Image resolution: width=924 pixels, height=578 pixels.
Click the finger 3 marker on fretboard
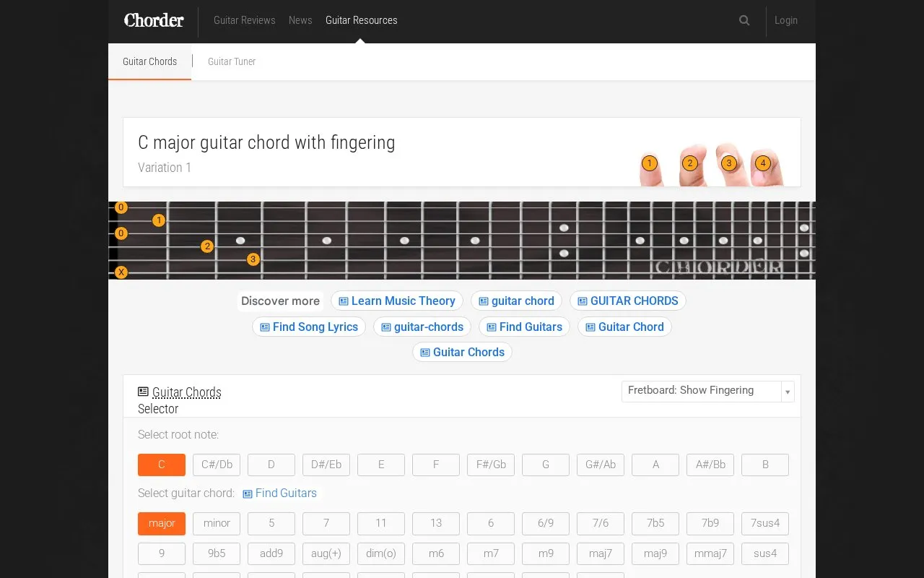(x=253, y=259)
